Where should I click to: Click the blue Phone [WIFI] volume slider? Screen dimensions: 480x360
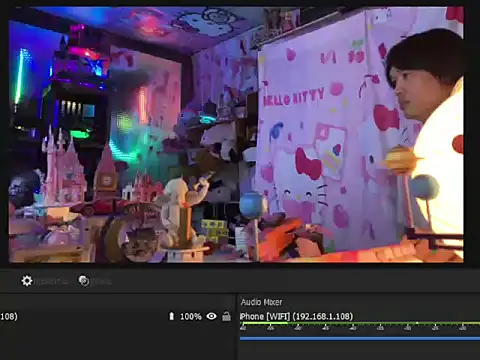click(x=360, y=339)
